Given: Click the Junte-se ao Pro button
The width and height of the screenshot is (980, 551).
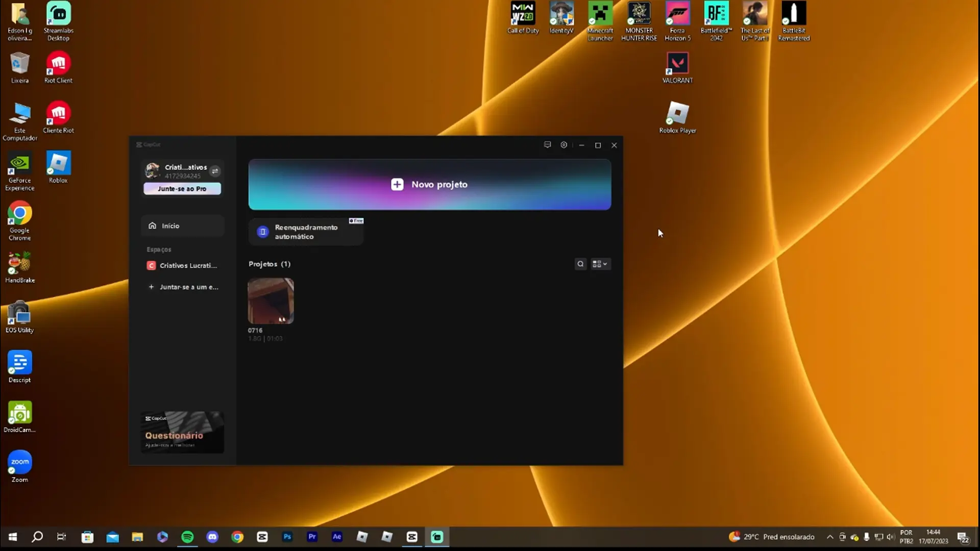Looking at the screenshot, I should coord(182,188).
